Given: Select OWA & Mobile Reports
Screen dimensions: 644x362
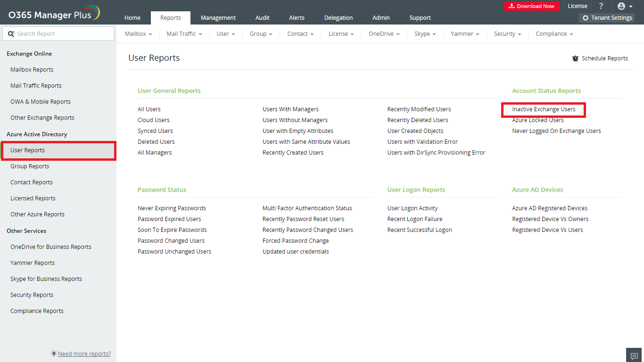Looking at the screenshot, I should coord(41,102).
